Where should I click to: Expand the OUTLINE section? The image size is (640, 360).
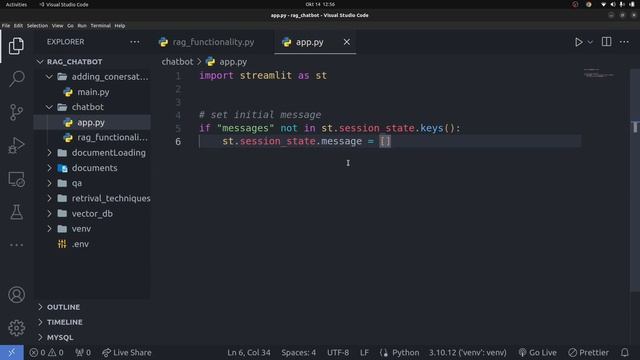92,307
